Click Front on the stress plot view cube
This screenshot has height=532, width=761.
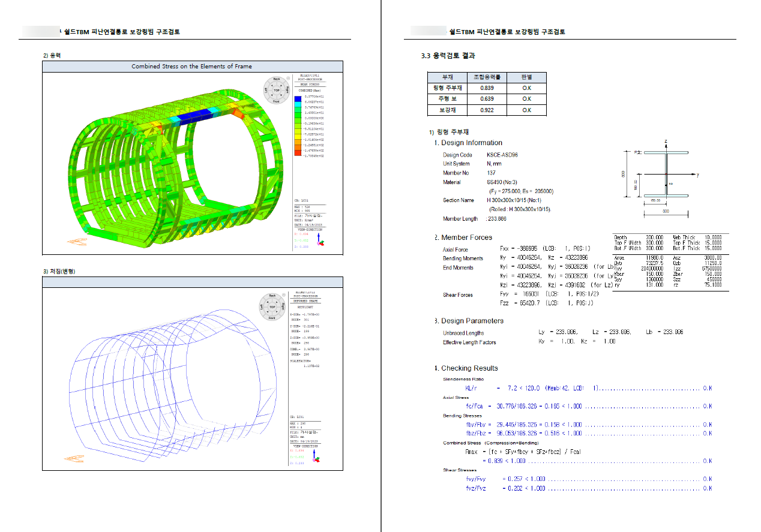point(277,101)
